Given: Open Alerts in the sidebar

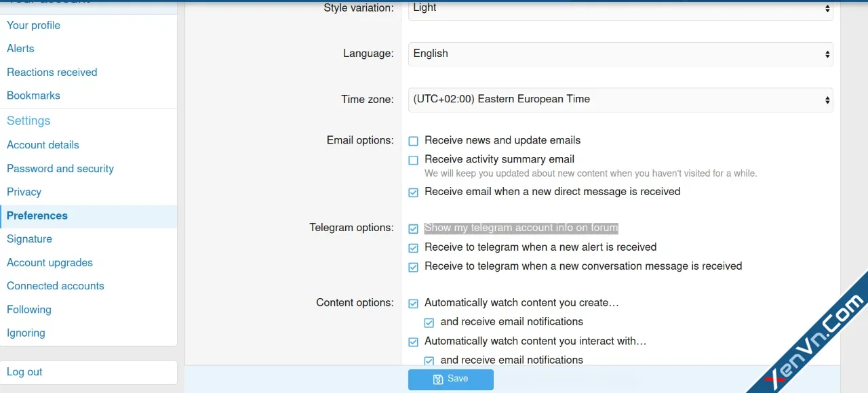Looking at the screenshot, I should point(20,49).
